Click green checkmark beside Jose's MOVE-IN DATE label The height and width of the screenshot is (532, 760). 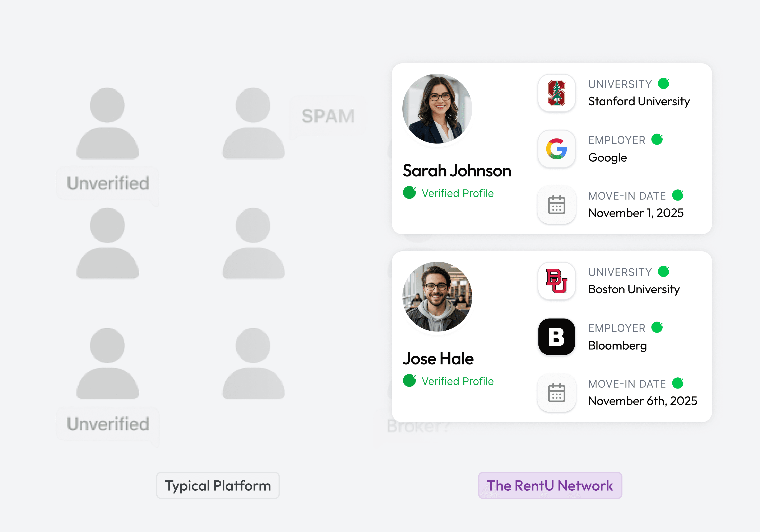click(678, 383)
